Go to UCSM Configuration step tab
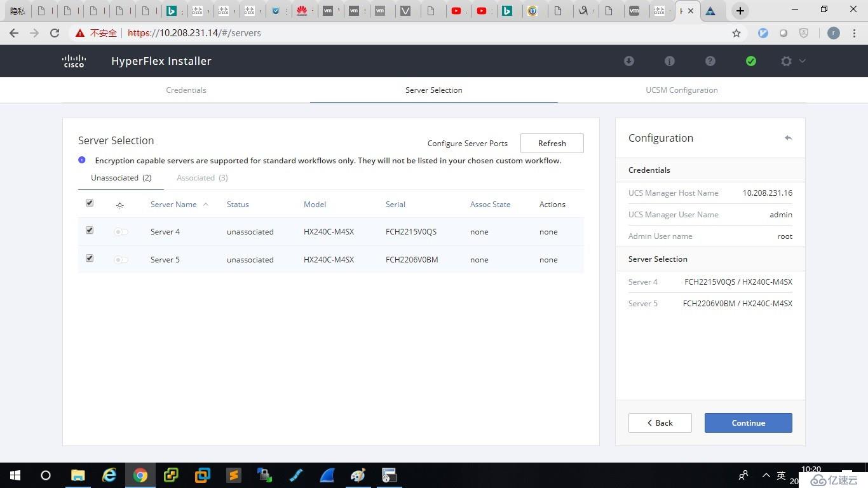 pos(682,90)
